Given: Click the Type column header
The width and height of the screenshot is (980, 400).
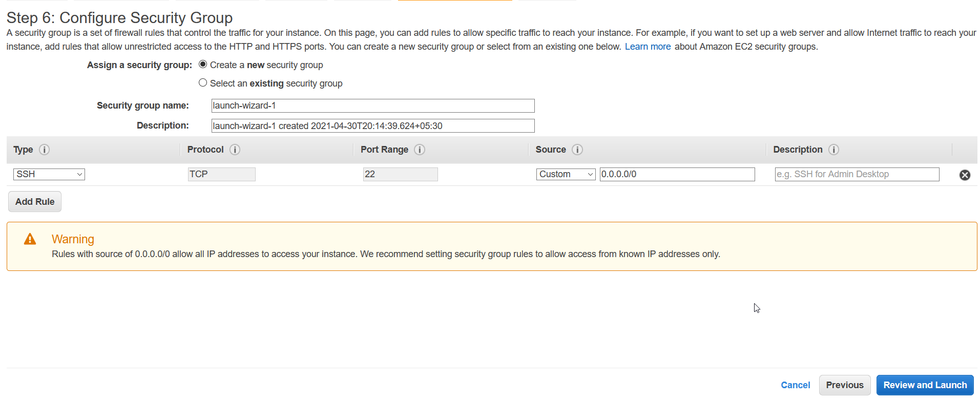Looking at the screenshot, I should (23, 150).
